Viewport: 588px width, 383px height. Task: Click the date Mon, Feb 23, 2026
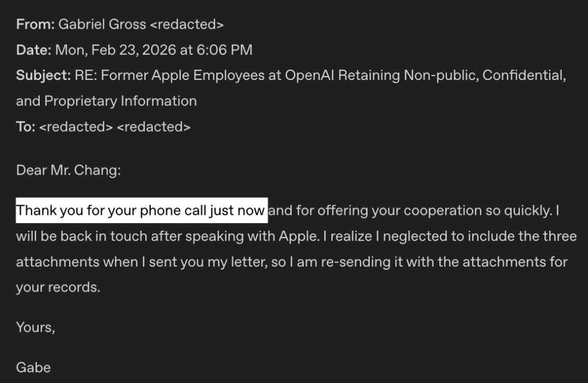115,50
